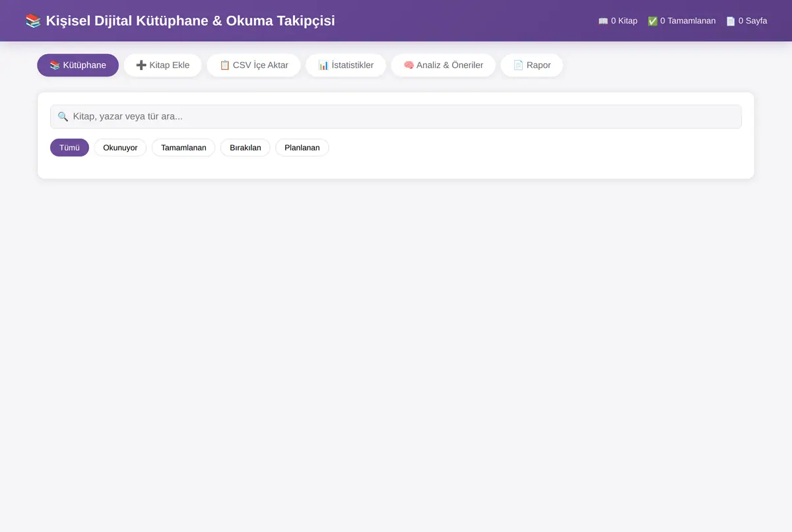Open the CSV İçe Aktar tab
The height and width of the screenshot is (532, 792).
(253, 65)
